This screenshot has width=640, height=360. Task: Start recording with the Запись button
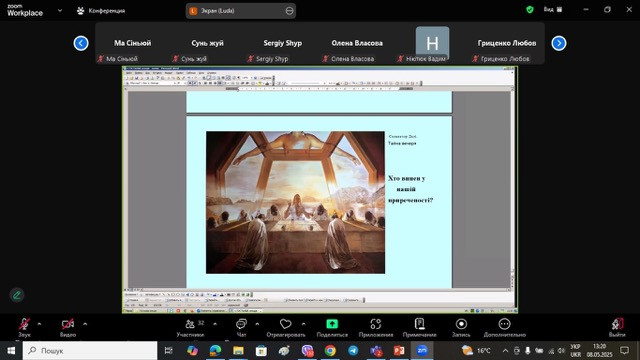point(461,327)
